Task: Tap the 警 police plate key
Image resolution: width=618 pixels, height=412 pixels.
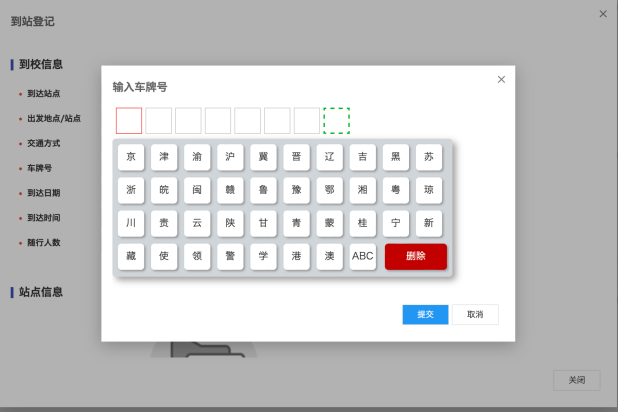Action: click(x=230, y=256)
